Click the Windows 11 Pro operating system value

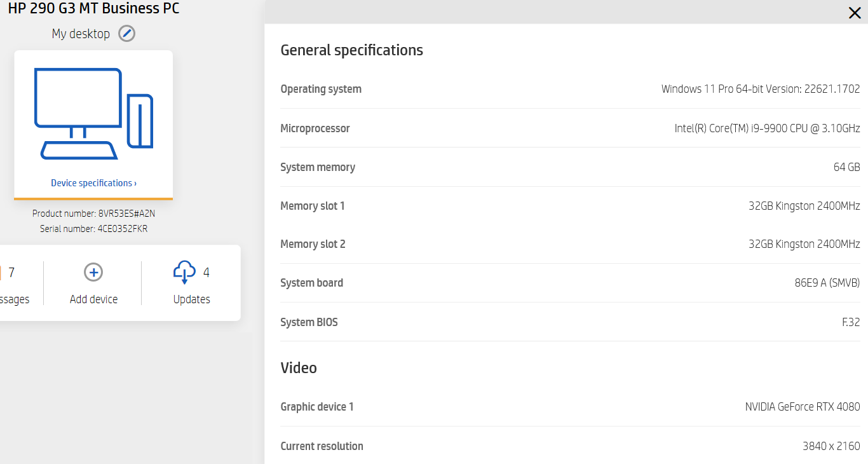[760, 89]
